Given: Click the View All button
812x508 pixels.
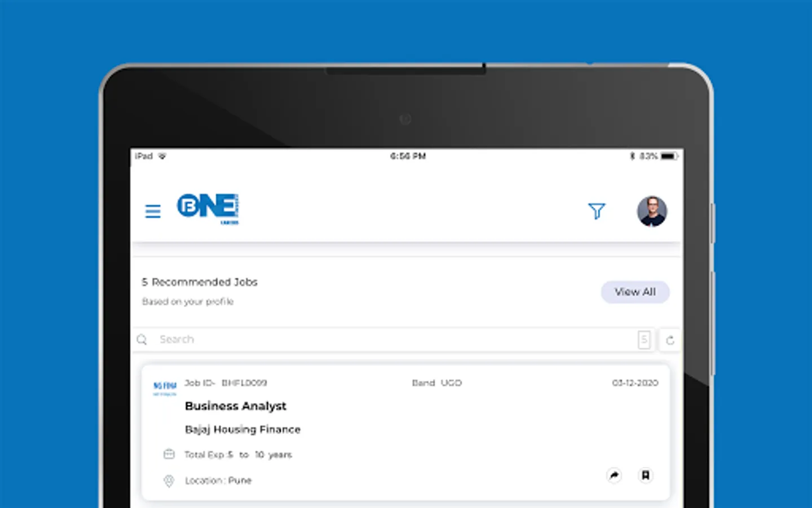Looking at the screenshot, I should click(635, 292).
